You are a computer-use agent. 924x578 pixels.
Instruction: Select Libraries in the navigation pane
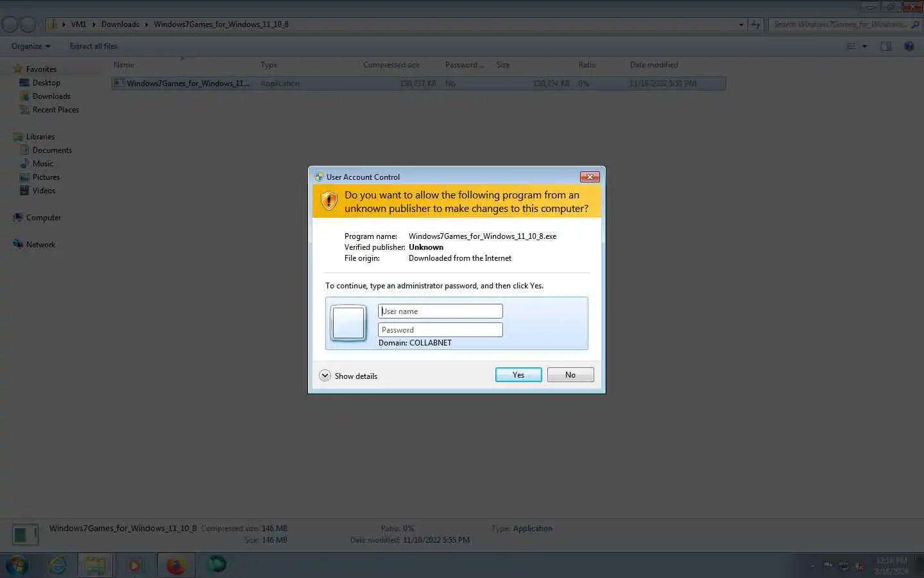(x=40, y=137)
